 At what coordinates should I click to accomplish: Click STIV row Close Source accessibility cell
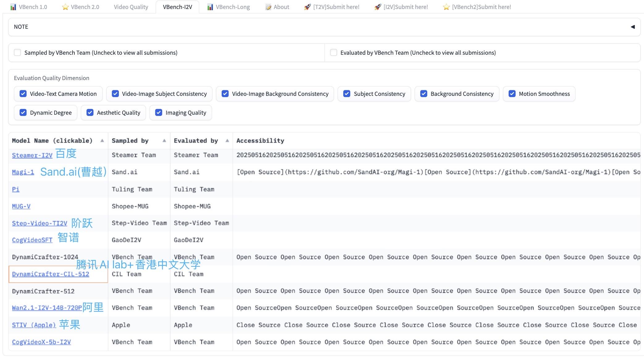click(x=437, y=325)
